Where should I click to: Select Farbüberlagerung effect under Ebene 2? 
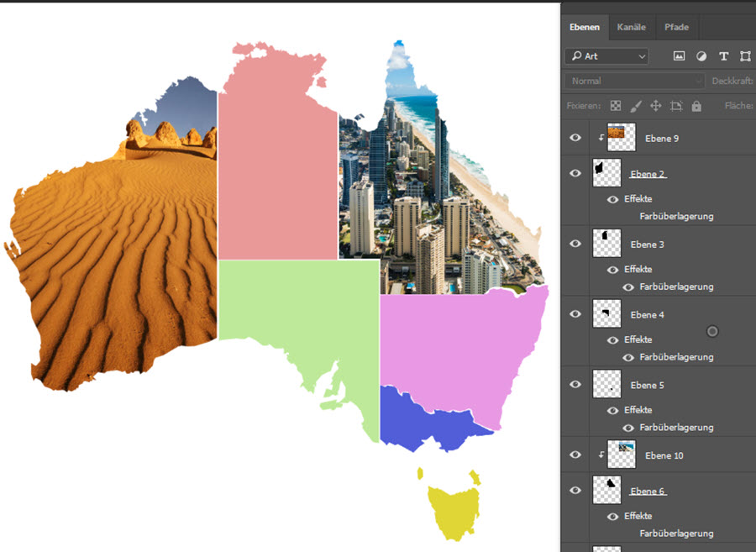tap(676, 217)
